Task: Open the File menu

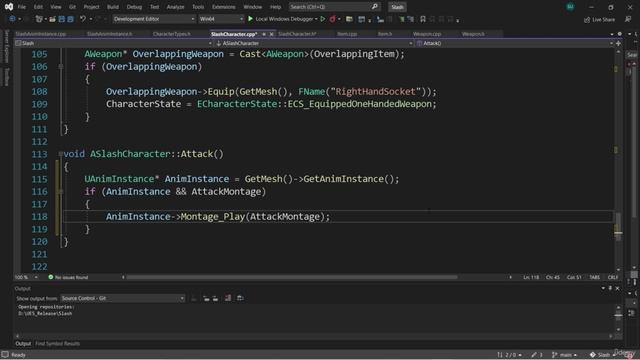Action: tap(22, 7)
